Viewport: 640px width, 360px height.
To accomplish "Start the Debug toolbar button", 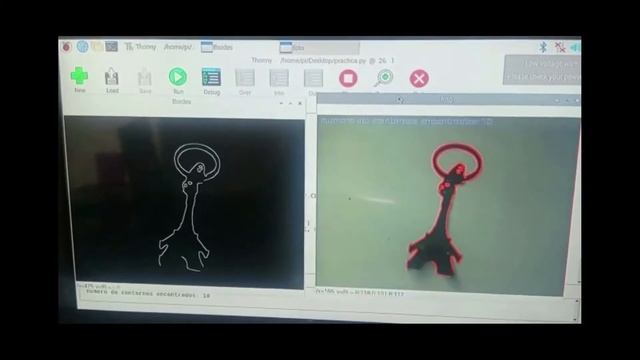I will tap(211, 81).
